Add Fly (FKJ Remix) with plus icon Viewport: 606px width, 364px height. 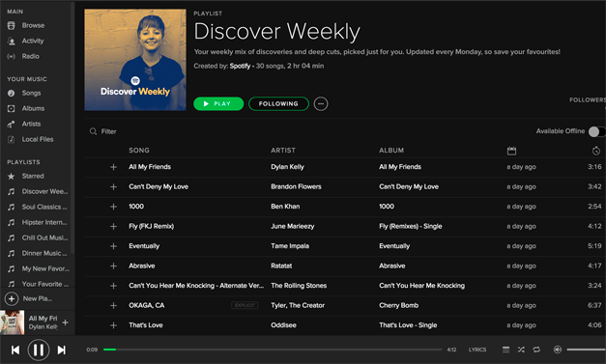pos(113,226)
